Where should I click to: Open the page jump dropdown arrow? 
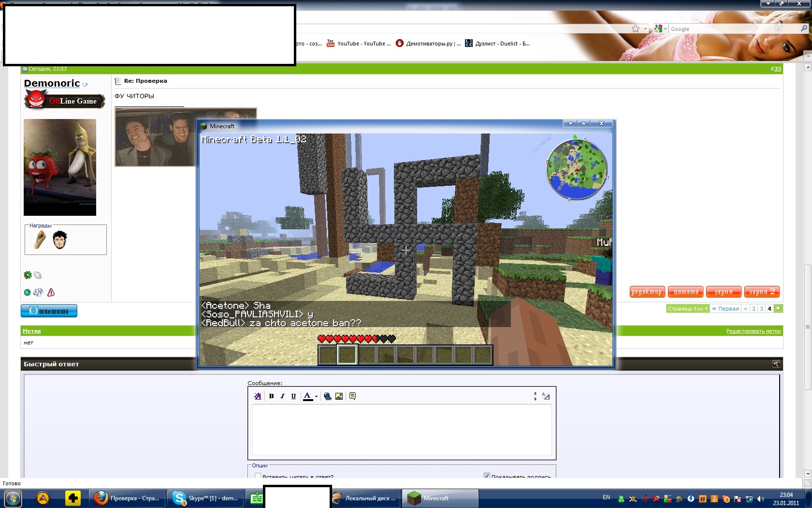(778, 309)
